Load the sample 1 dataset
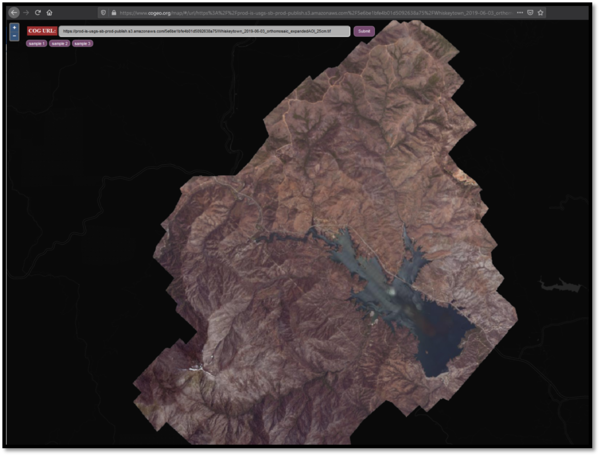This screenshot has width=600, height=456. (x=35, y=44)
